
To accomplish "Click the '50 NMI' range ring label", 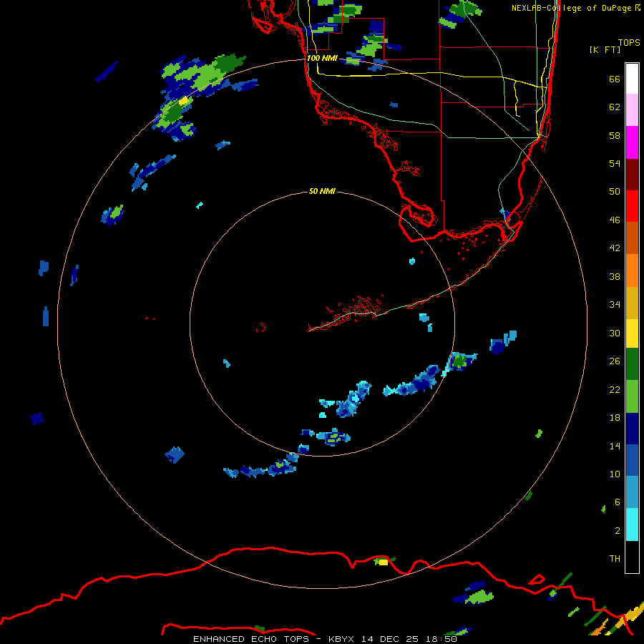I will point(322,191).
